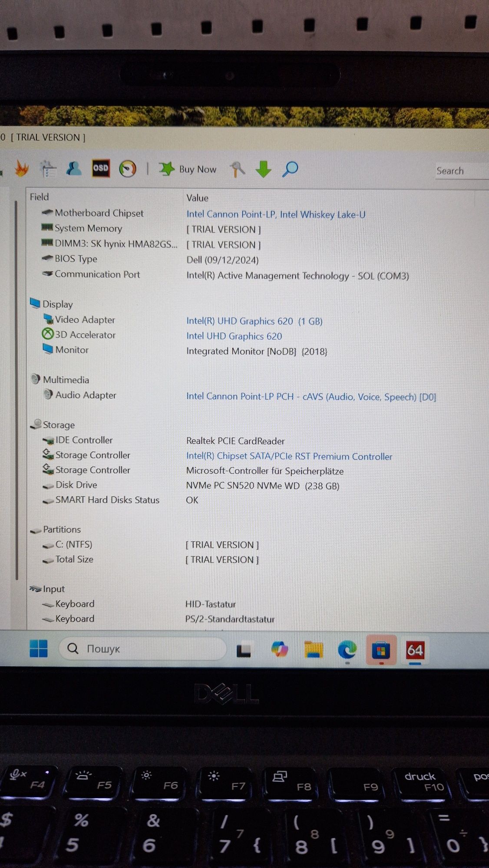
Task: Click the Пошук taskbar search box
Action: 142,648
